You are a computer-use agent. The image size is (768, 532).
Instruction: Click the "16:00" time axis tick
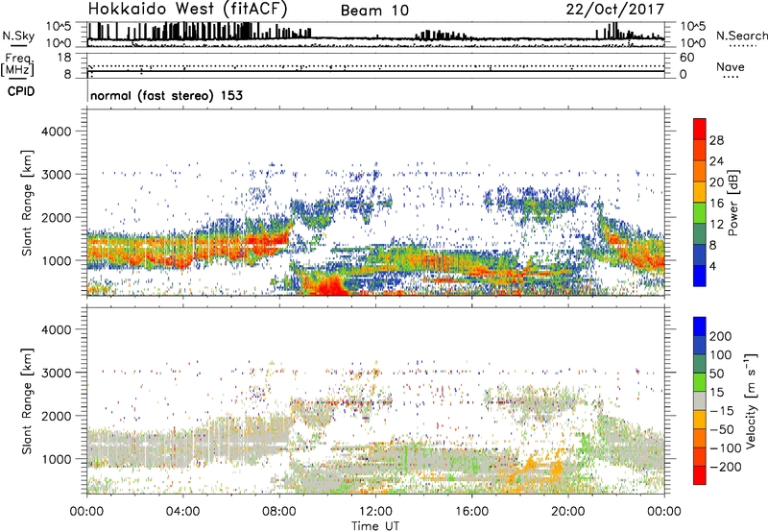click(x=471, y=512)
